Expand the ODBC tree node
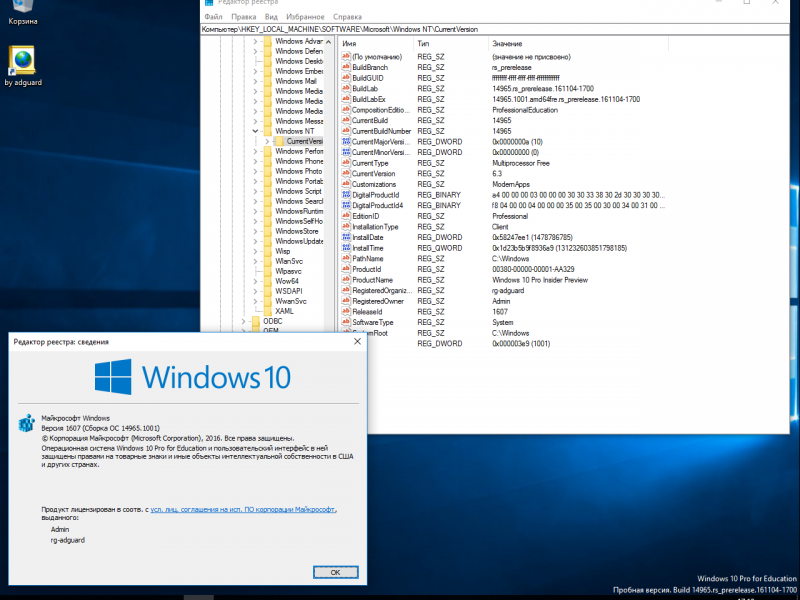This screenshot has height=600, width=800. [243, 321]
